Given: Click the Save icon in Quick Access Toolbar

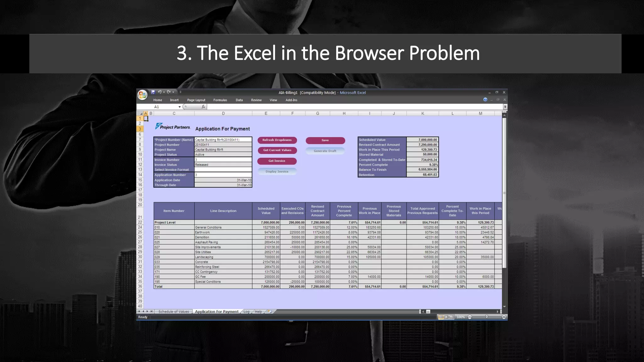Looking at the screenshot, I should tap(153, 92).
